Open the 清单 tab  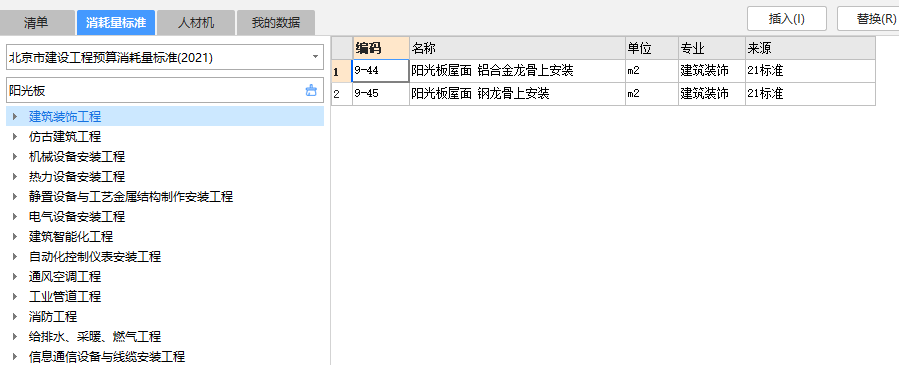coord(37,23)
